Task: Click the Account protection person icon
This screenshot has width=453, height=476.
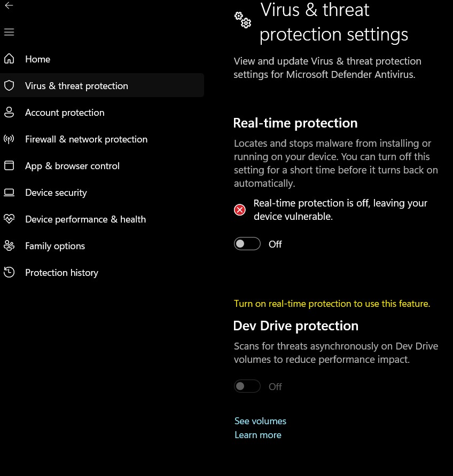Action: click(9, 113)
